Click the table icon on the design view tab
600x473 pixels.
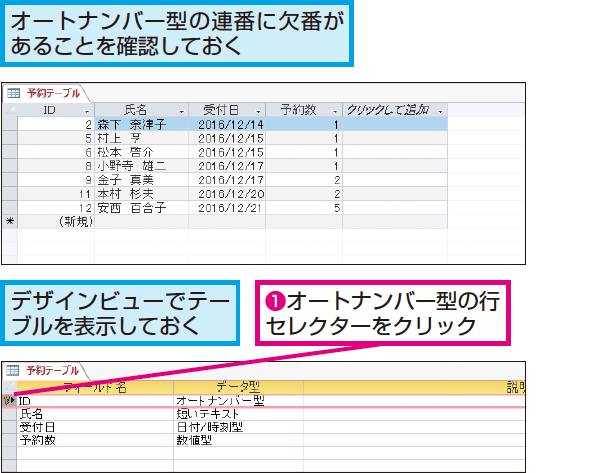[14, 371]
